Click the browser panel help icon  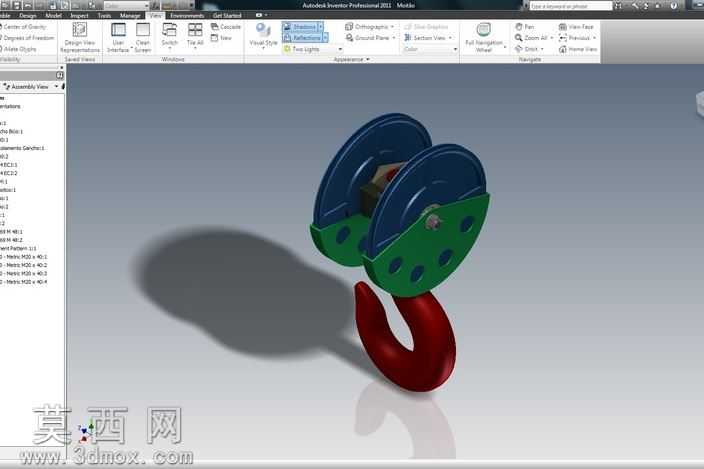tap(59, 75)
